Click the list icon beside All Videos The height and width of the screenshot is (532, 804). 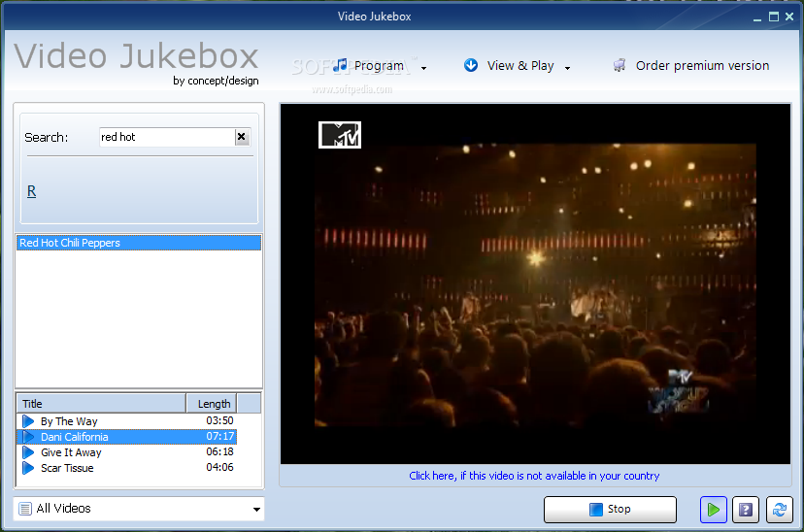pos(24,509)
